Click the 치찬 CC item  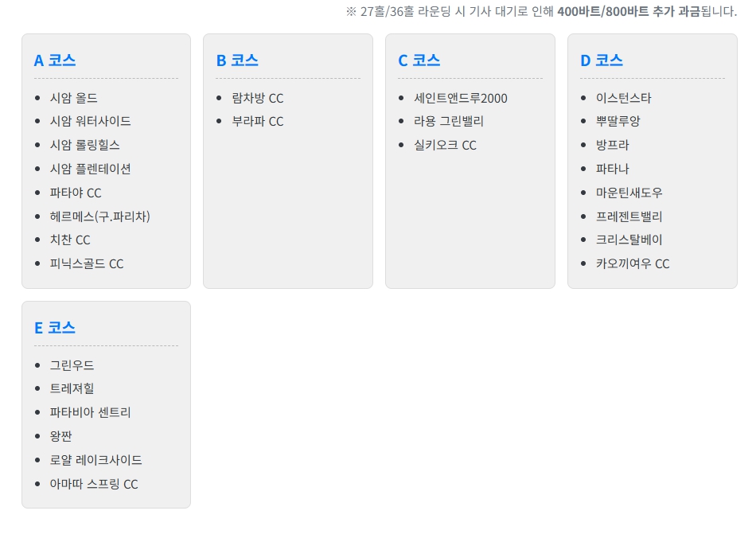coord(70,240)
